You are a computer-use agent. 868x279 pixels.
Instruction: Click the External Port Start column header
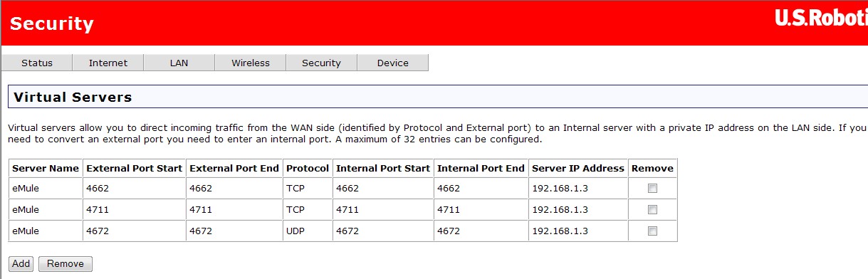tap(134, 169)
